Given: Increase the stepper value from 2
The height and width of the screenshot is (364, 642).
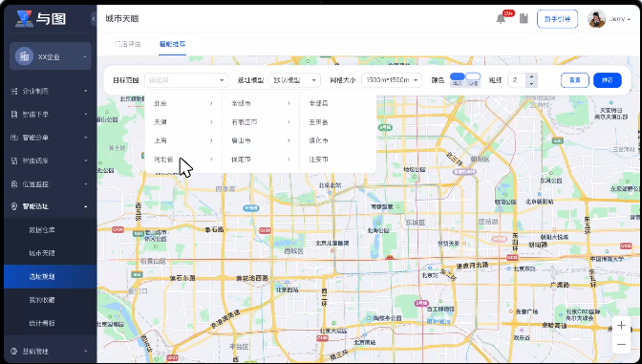Looking at the screenshot, I should 531,76.
